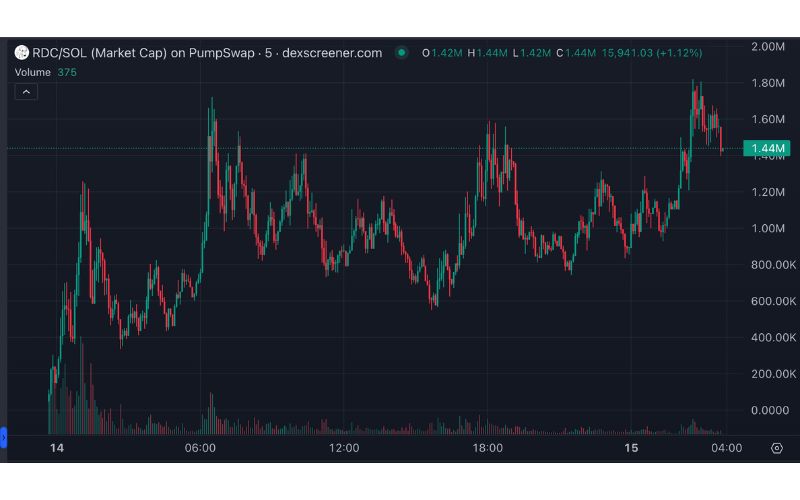Click the close value C1.44M
800x500 pixels.
click(576, 53)
